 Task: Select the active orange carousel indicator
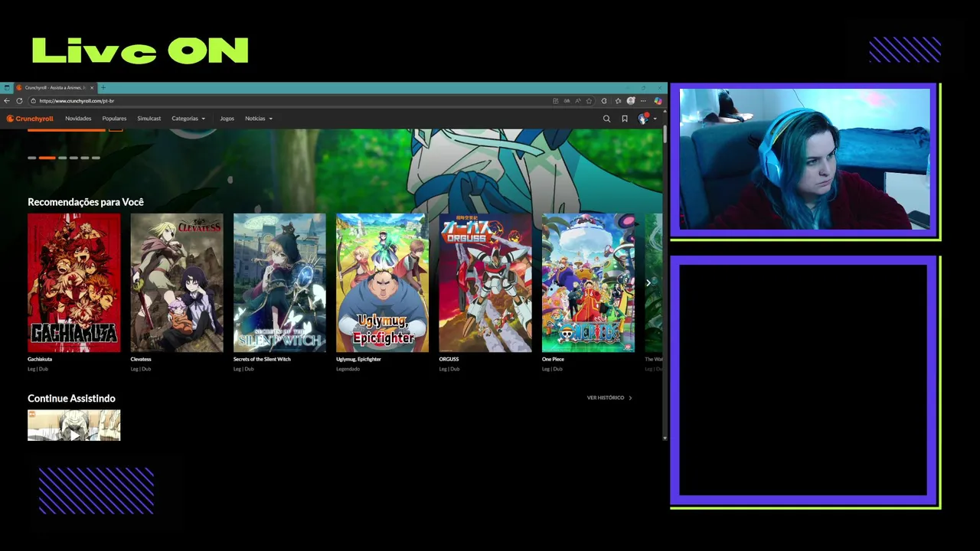point(47,158)
